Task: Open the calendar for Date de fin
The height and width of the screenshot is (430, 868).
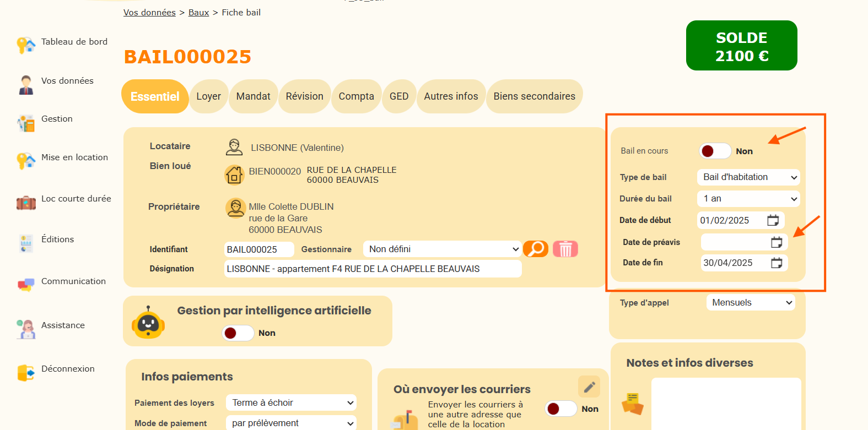Action: (776, 263)
